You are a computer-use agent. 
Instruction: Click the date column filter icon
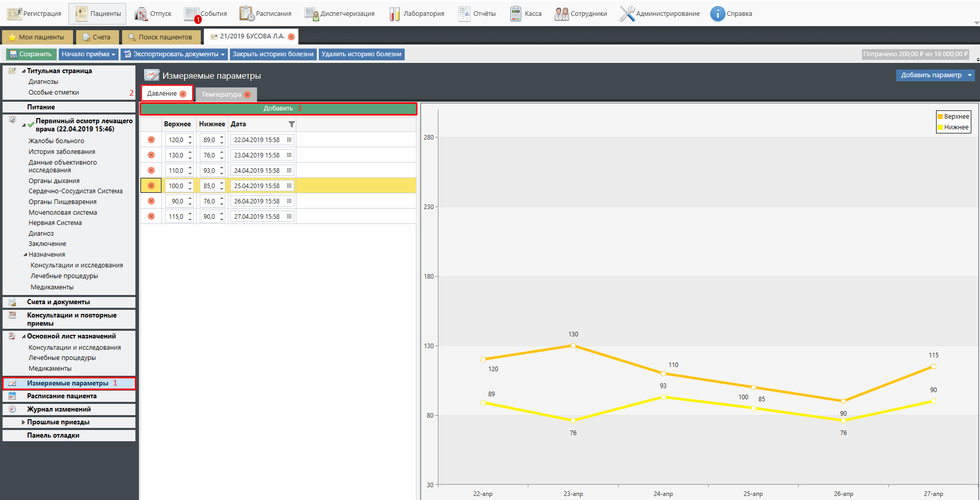291,124
